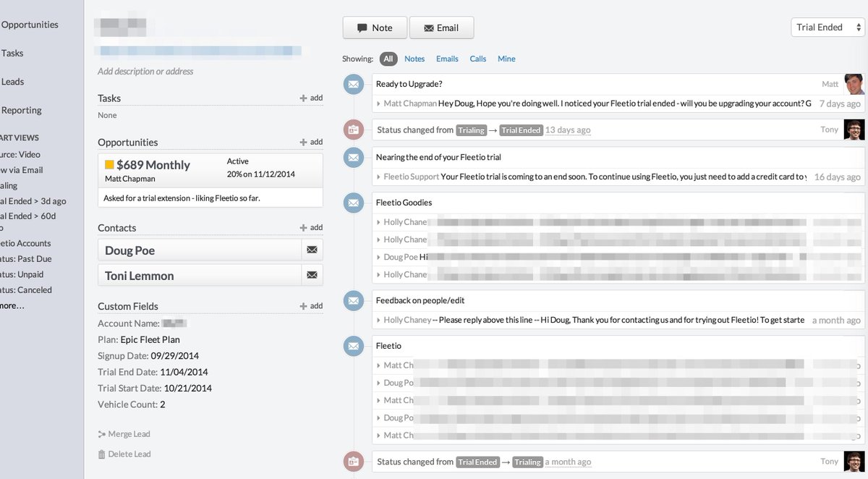The image size is (868, 479).
Task: Add a new custom field
Action: coord(311,306)
